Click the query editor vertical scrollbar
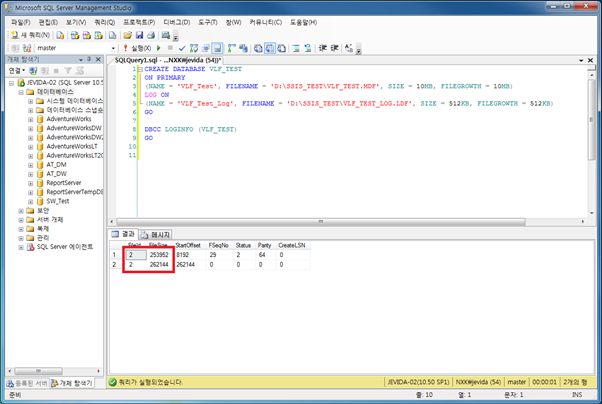Image resolution: width=602 pixels, height=404 pixels. pos(592,119)
